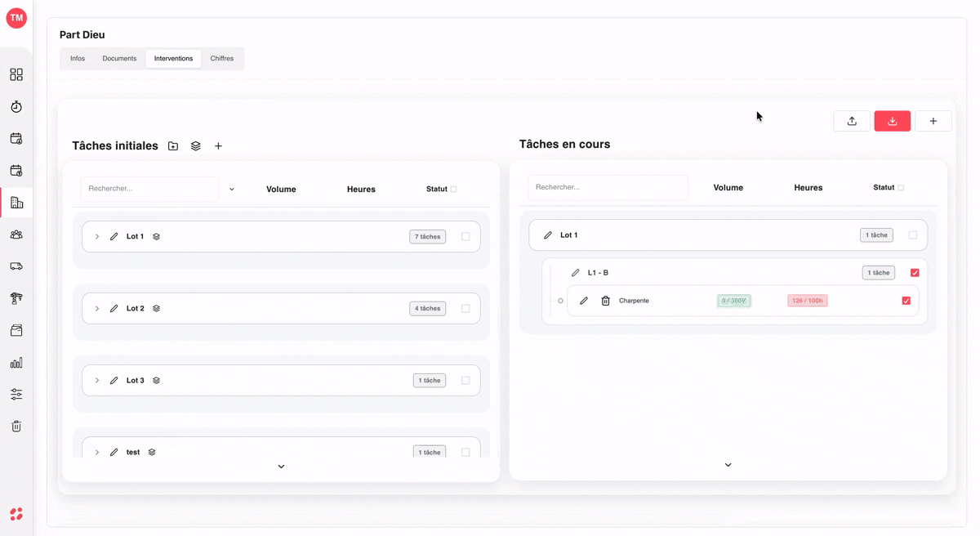The width and height of the screenshot is (980, 536).
Task: Click the layers icon on Lot 3 row
Action: [156, 381]
